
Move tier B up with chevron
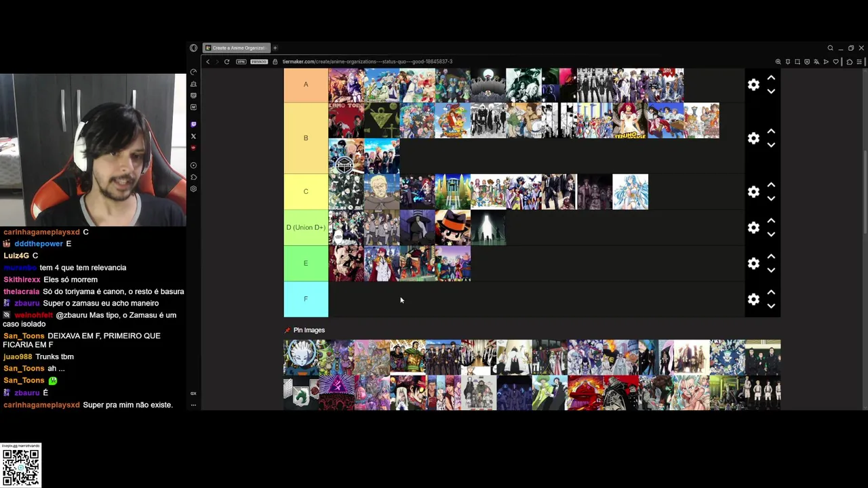(x=771, y=131)
